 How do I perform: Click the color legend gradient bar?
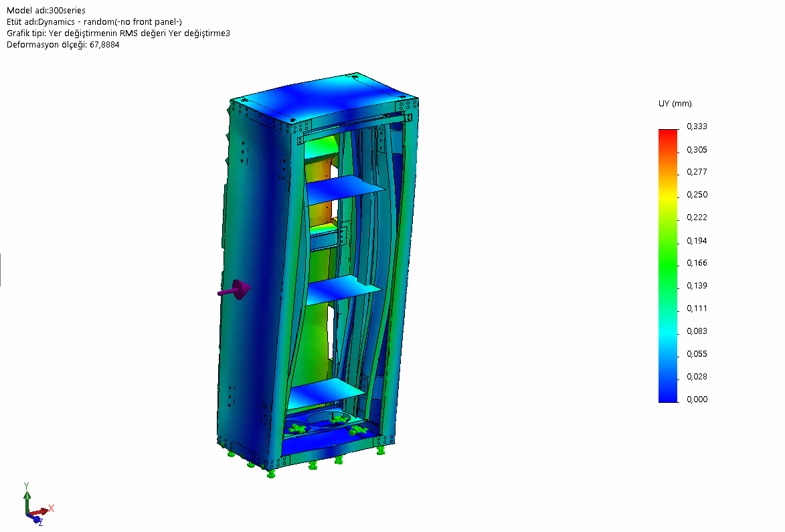[x=668, y=266]
